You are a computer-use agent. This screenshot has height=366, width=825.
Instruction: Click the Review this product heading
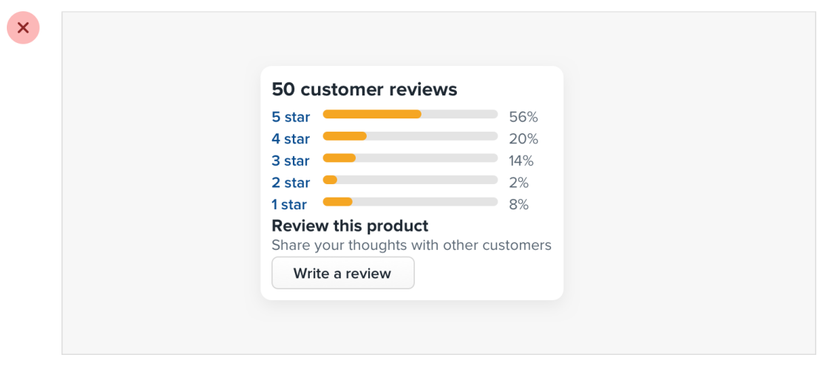coord(350,226)
